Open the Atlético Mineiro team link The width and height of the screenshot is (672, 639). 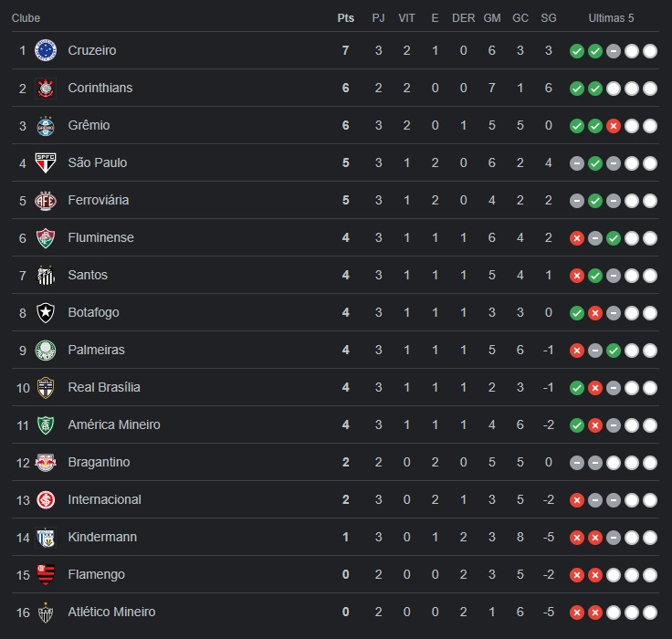click(111, 612)
